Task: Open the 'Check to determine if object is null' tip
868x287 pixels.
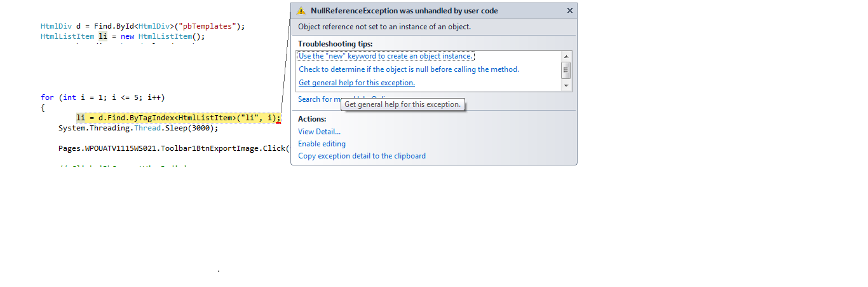Action: [409, 69]
